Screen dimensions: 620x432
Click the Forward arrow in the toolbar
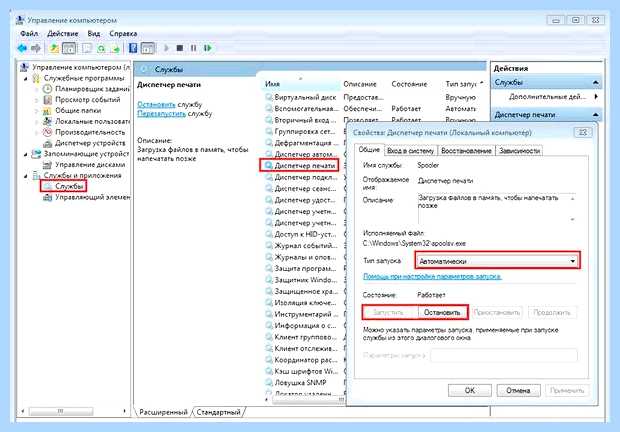(36, 48)
